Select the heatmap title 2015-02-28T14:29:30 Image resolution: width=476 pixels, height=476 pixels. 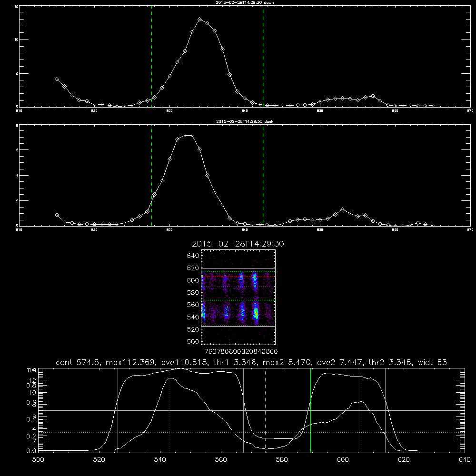(238, 244)
